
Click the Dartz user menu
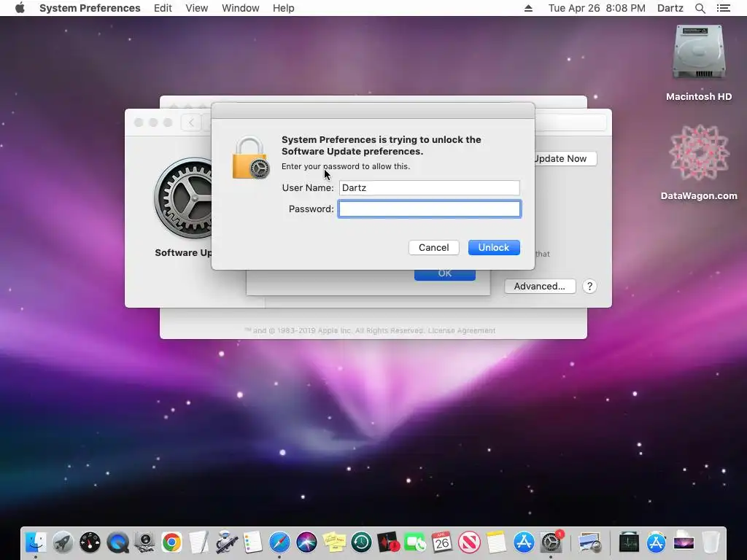[x=670, y=8]
